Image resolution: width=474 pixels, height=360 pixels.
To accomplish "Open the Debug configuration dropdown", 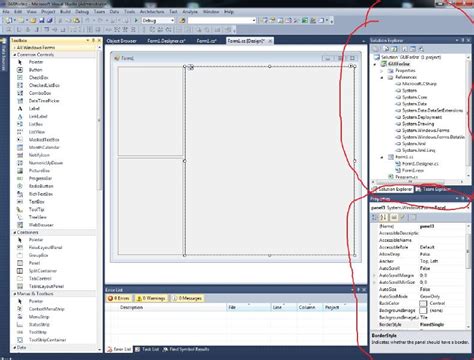I will pyautogui.click(x=172, y=20).
